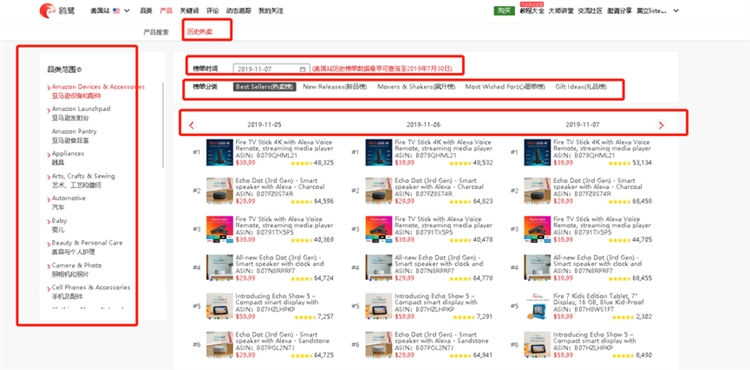
Task: Click the 2019-11-07 date input field
Action: (271, 69)
